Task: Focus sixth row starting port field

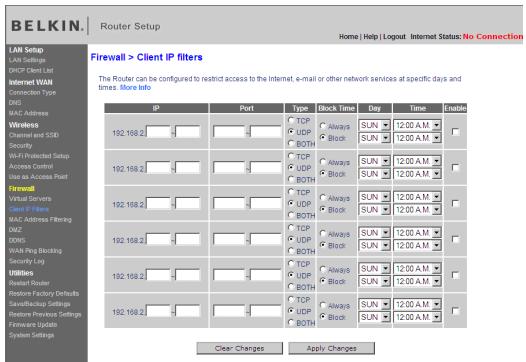Action: [x=229, y=311]
